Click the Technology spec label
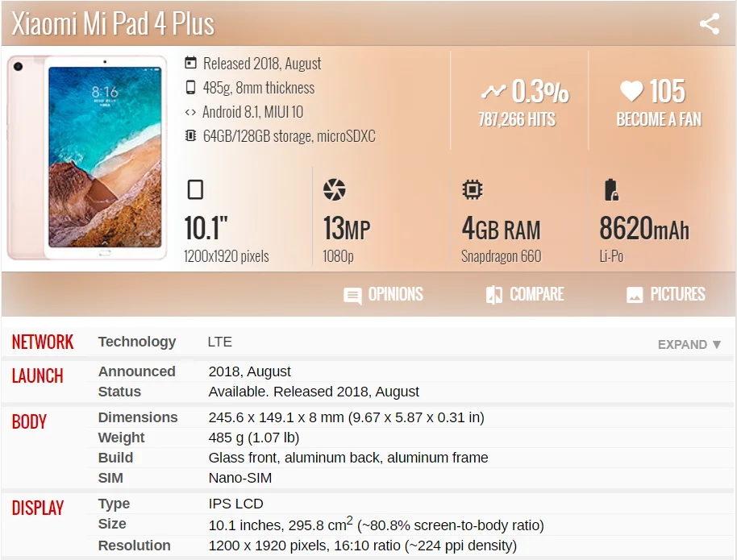737x560 pixels. 137,342
